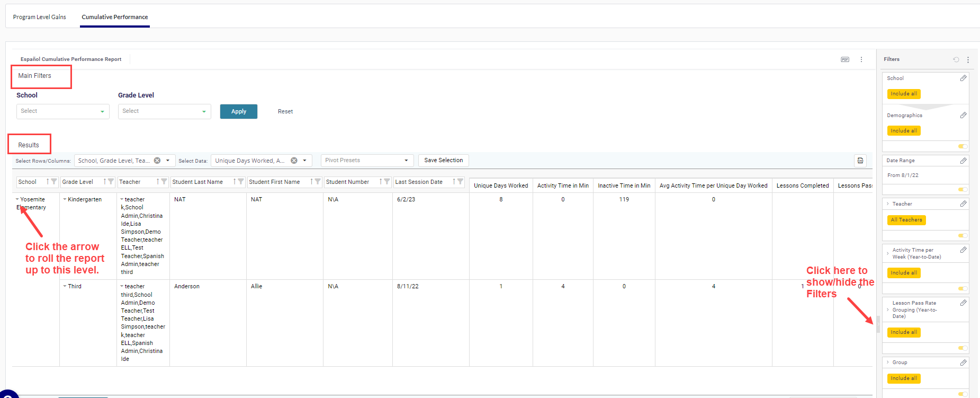This screenshot has width=980, height=398.
Task: Select the Cumulative Performance tab
Action: click(115, 17)
